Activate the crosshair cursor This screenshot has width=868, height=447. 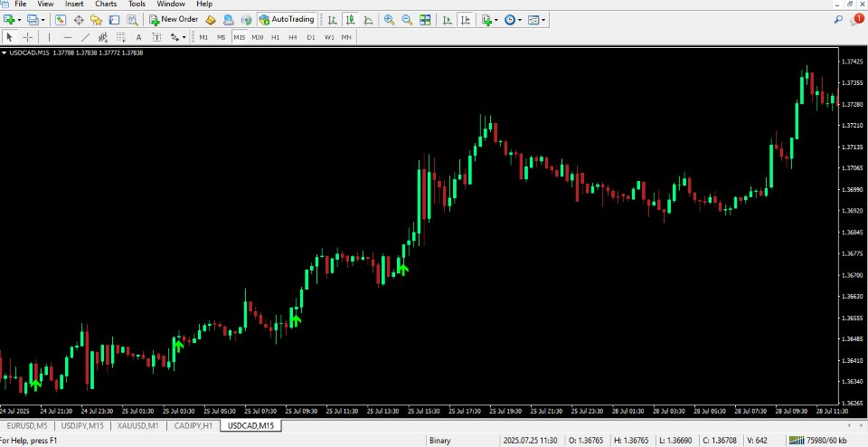point(27,37)
